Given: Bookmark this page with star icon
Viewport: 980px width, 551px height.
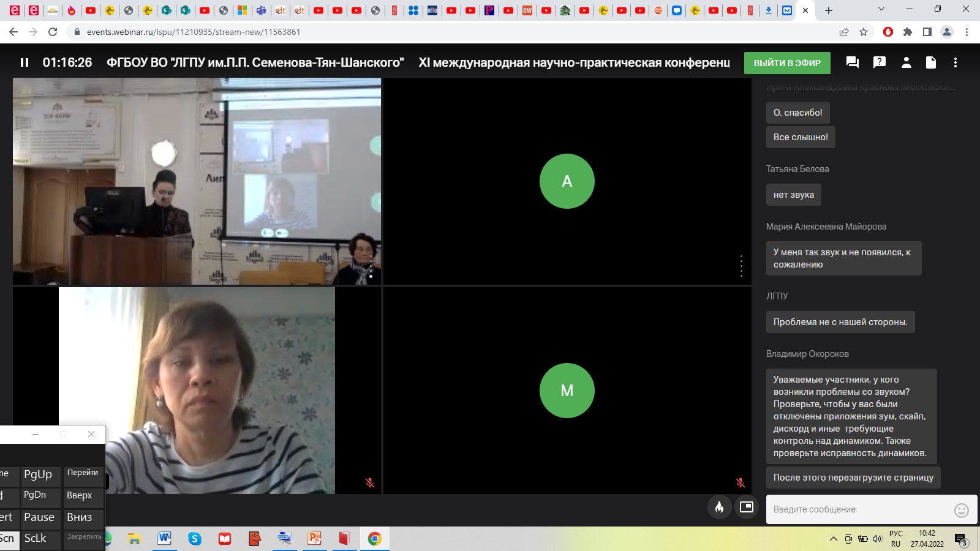Looking at the screenshot, I should [864, 32].
